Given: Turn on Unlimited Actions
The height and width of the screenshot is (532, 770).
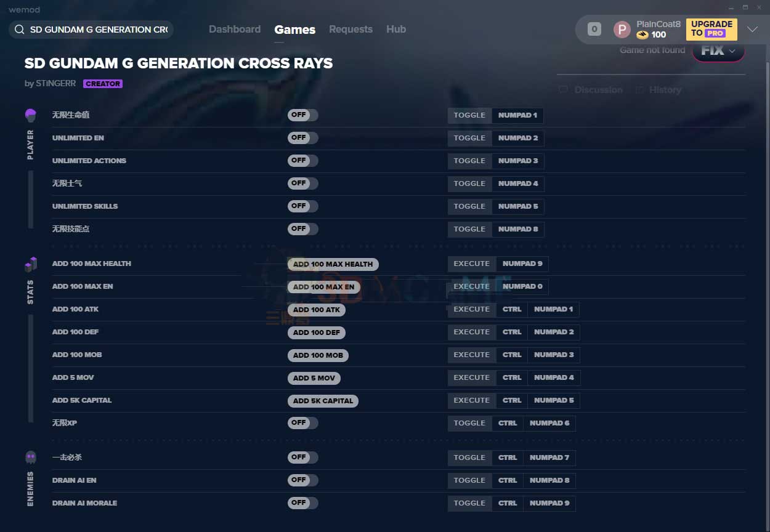Looking at the screenshot, I should [x=302, y=161].
